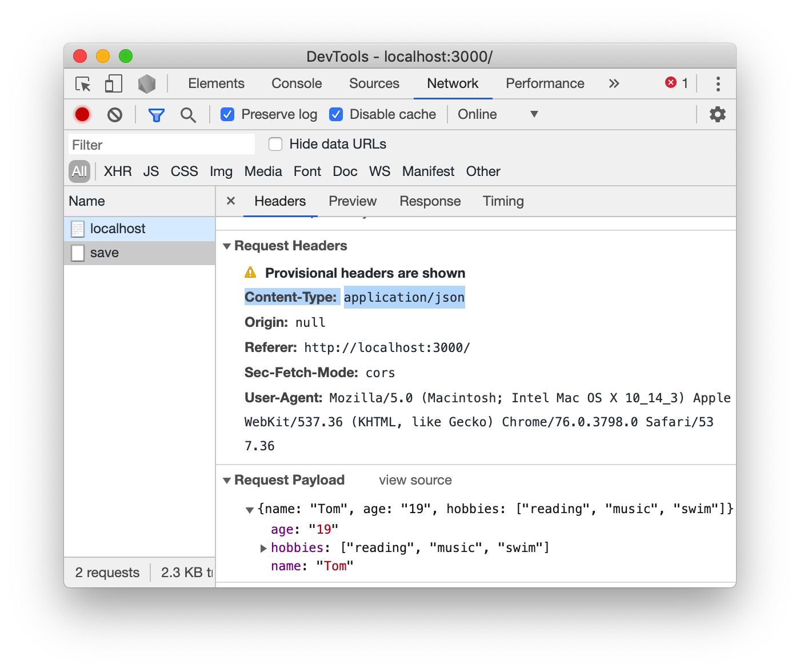Filter requests by Font

pyautogui.click(x=307, y=171)
